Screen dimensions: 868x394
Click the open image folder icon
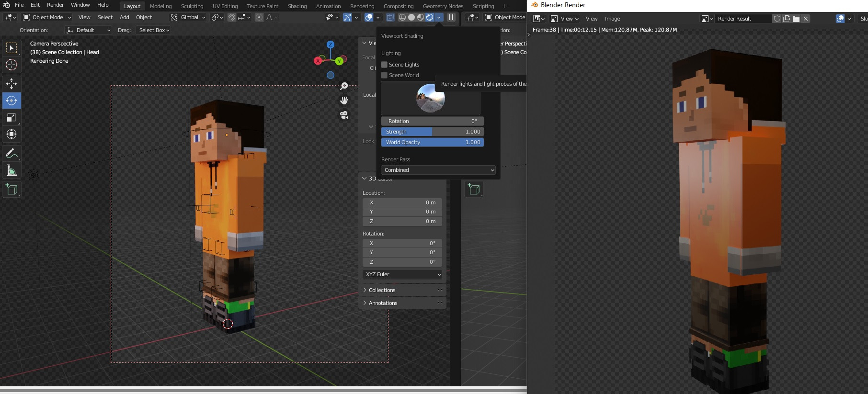[x=796, y=19]
